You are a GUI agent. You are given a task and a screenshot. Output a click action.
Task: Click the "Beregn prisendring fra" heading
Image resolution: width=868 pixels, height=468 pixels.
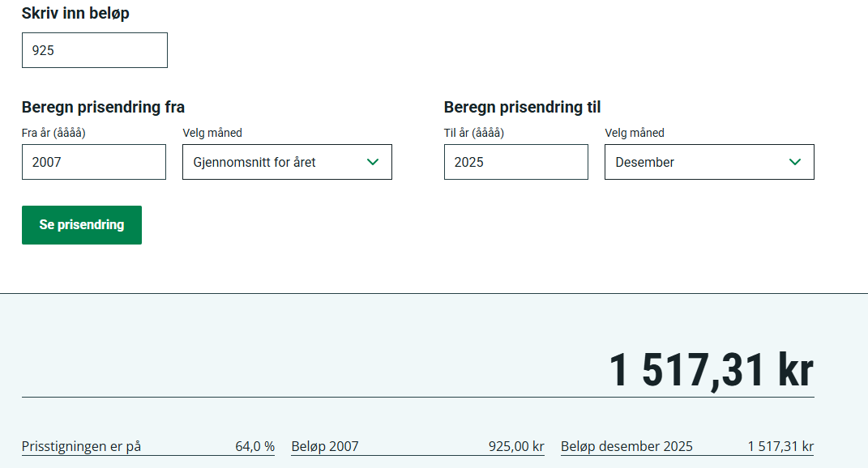tap(103, 107)
